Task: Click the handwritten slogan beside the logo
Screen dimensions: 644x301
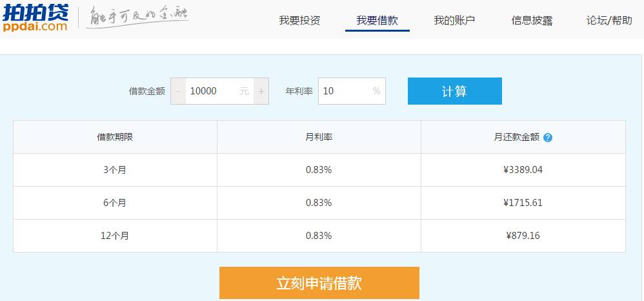Action: [x=137, y=17]
